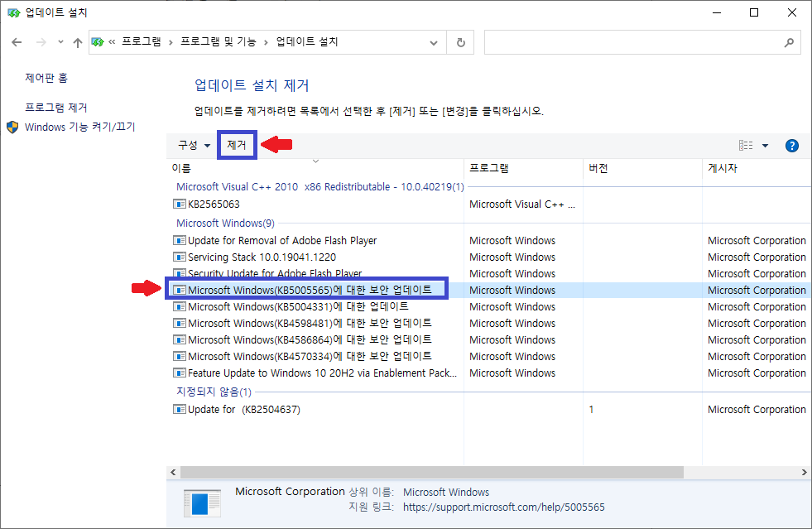Screen dimensions: 812x529
Task: Click support link https://support.microsoft.com/help/5005565
Action: click(x=503, y=507)
